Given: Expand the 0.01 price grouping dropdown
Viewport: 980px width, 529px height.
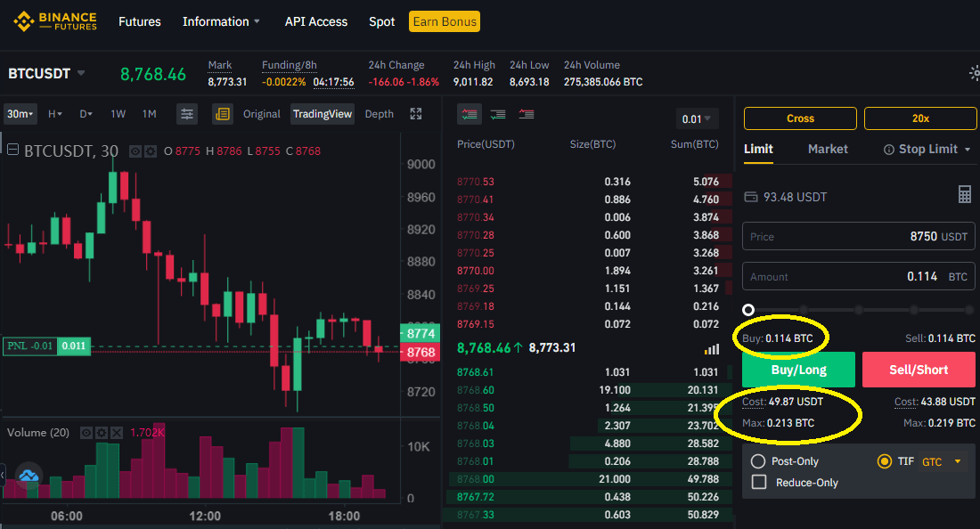Looking at the screenshot, I should click(x=697, y=118).
